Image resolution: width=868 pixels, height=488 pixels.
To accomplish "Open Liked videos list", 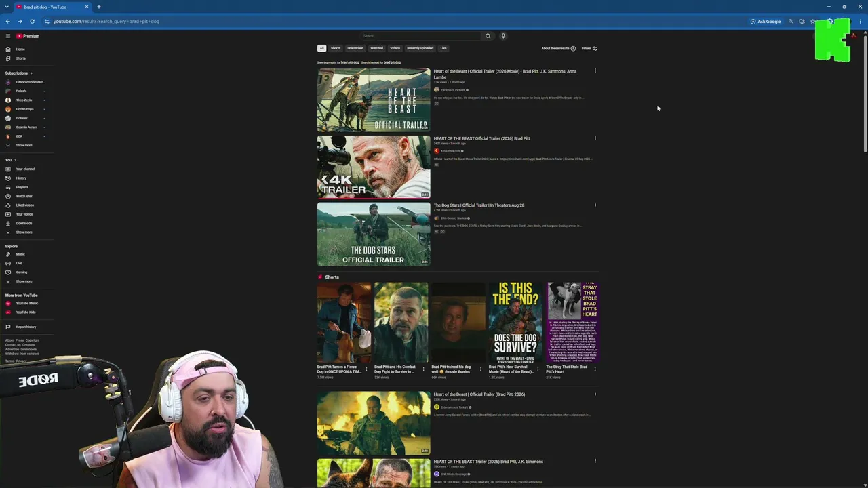I will [26, 205].
